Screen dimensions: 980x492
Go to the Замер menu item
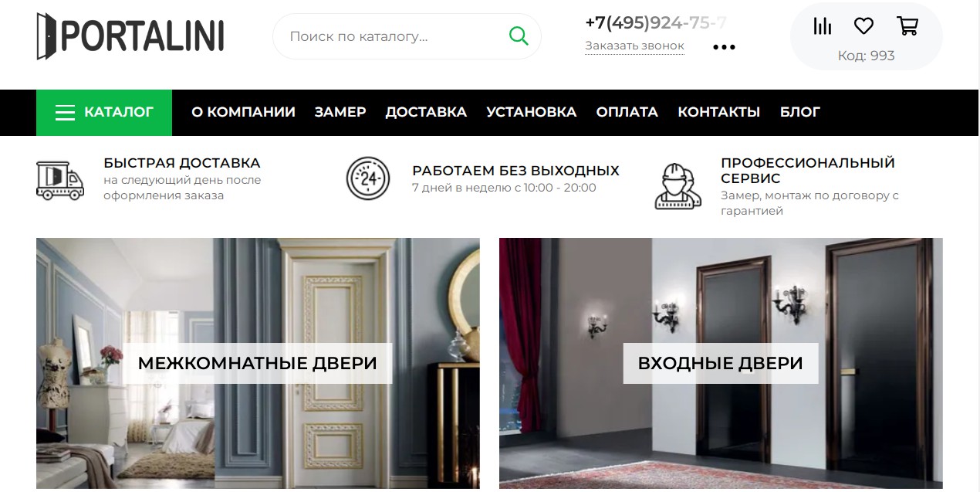click(x=340, y=112)
